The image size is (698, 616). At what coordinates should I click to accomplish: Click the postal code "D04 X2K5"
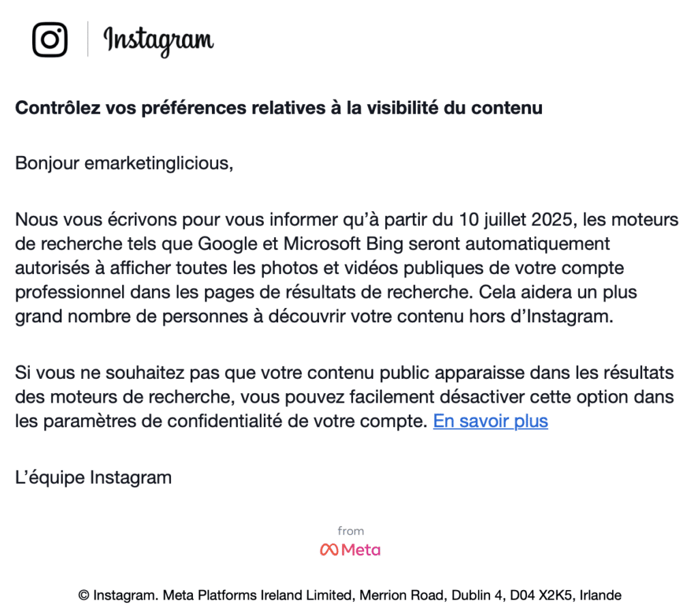537,595
